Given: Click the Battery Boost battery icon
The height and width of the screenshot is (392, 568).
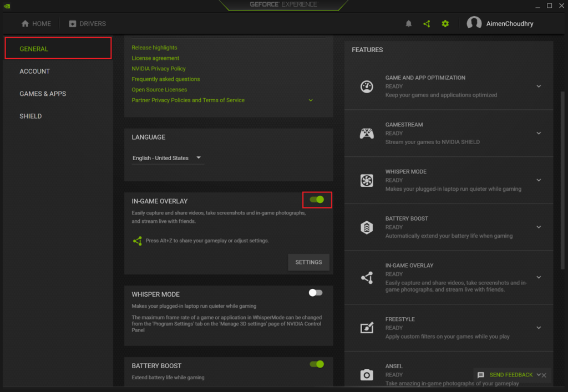Looking at the screenshot, I should coord(367,227).
